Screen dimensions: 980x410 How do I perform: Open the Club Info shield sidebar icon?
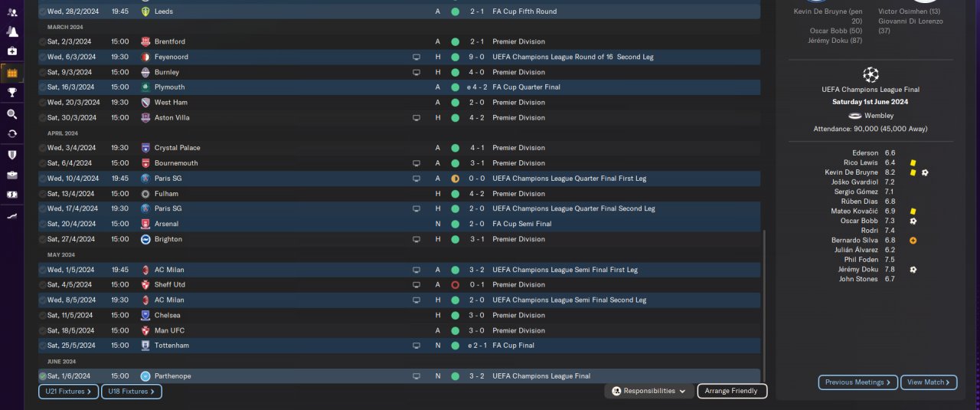pyautogui.click(x=11, y=155)
